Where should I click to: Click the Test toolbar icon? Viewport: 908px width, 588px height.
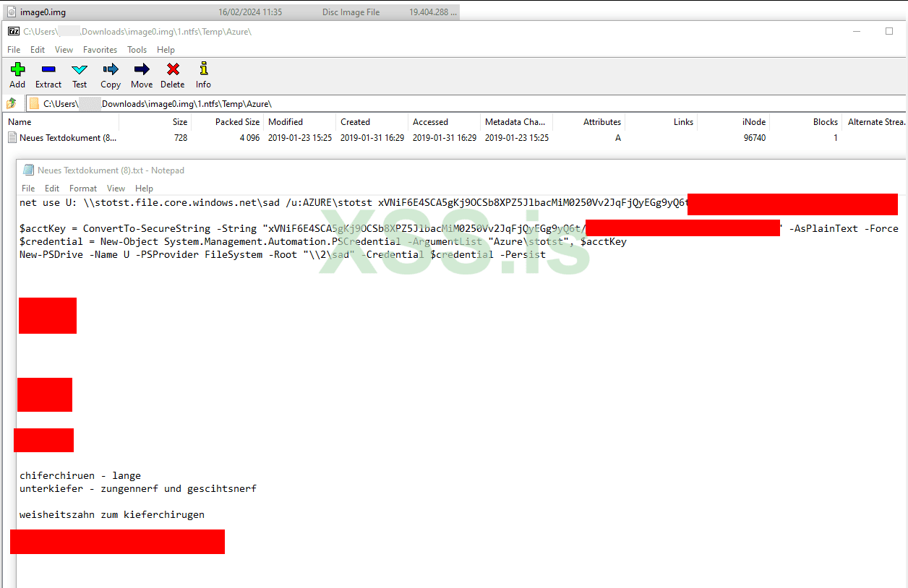pyautogui.click(x=80, y=69)
